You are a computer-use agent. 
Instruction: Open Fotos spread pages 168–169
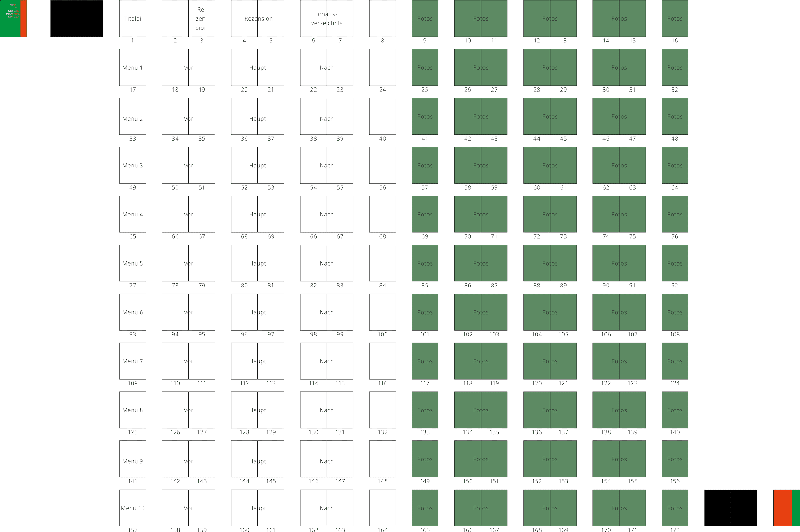(x=550, y=508)
